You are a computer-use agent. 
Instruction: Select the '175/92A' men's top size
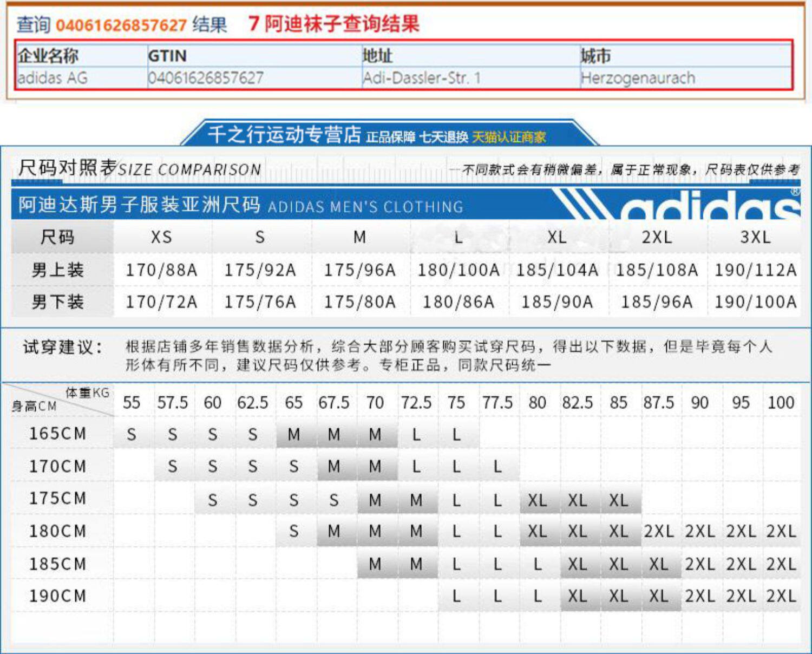260,270
